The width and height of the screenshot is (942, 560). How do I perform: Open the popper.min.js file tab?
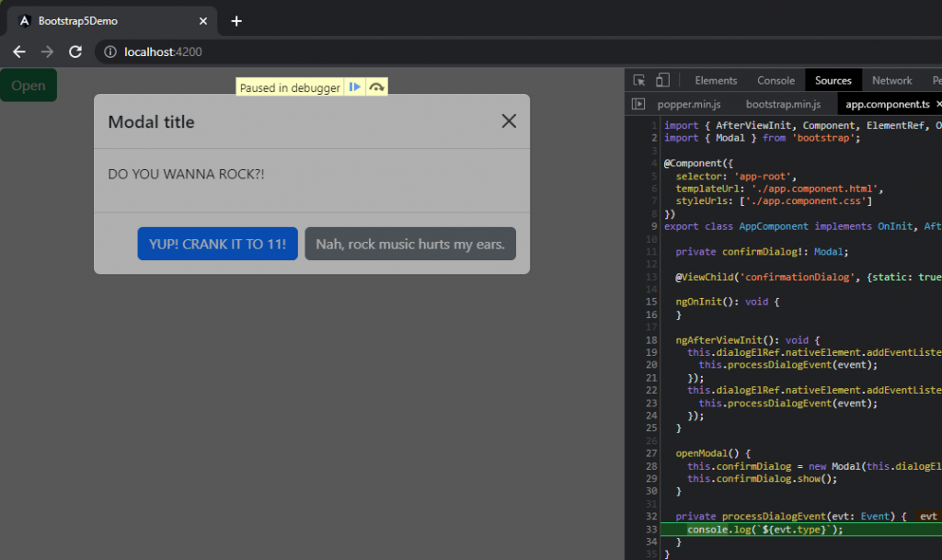(x=691, y=105)
